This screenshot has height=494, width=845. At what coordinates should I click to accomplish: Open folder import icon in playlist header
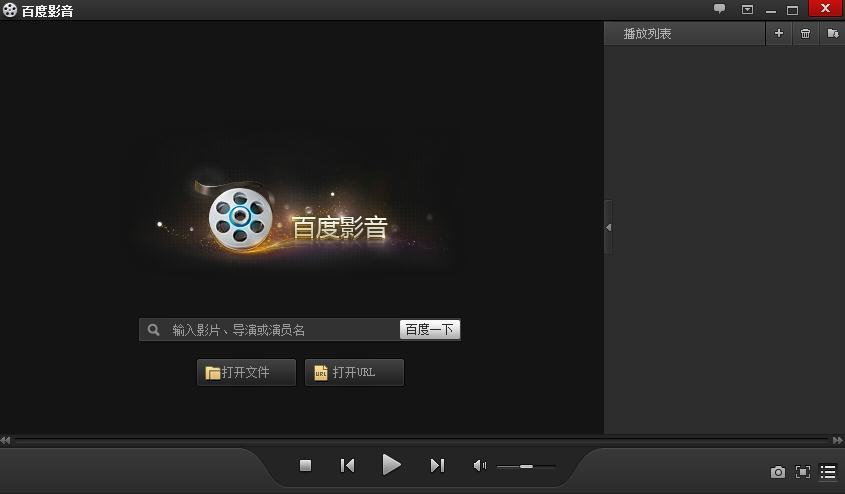tap(833, 33)
